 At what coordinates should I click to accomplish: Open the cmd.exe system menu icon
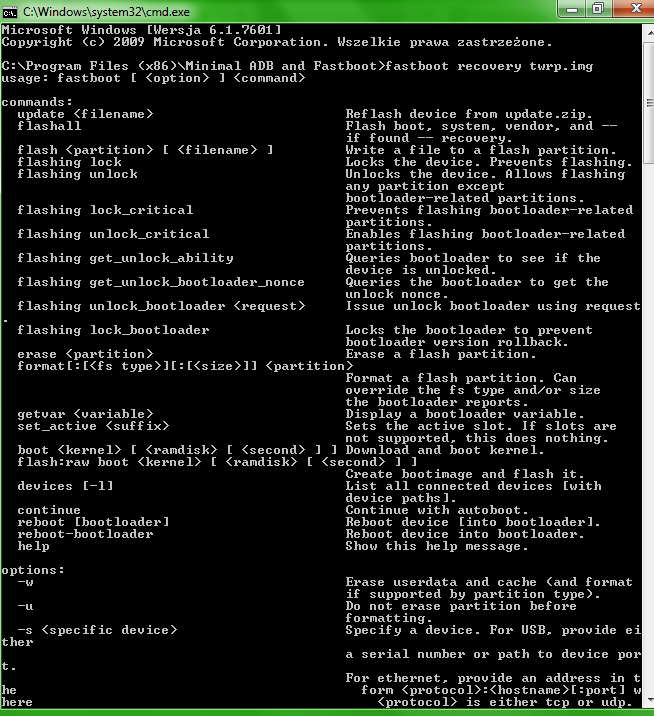9,12
